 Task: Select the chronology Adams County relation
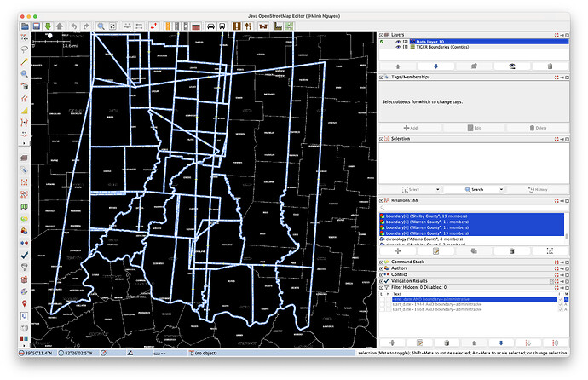[426, 239]
